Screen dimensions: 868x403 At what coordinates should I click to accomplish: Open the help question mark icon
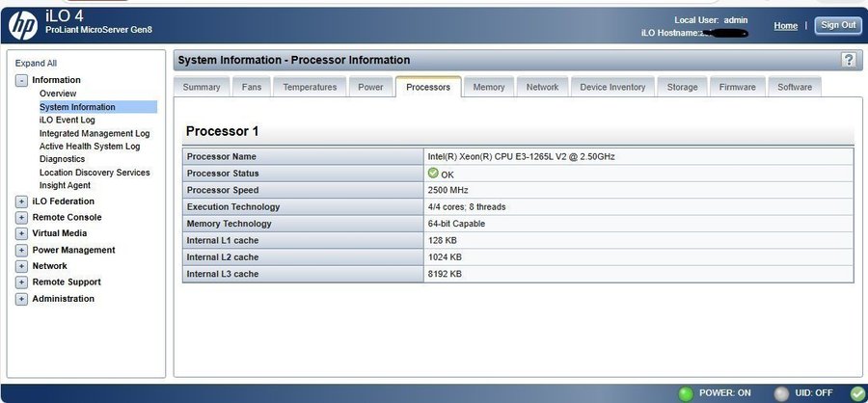[849, 60]
